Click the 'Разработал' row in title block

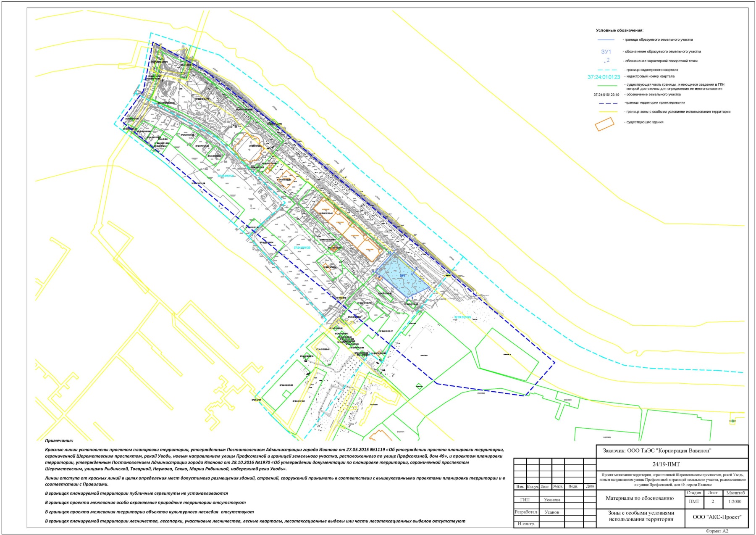coord(526,512)
